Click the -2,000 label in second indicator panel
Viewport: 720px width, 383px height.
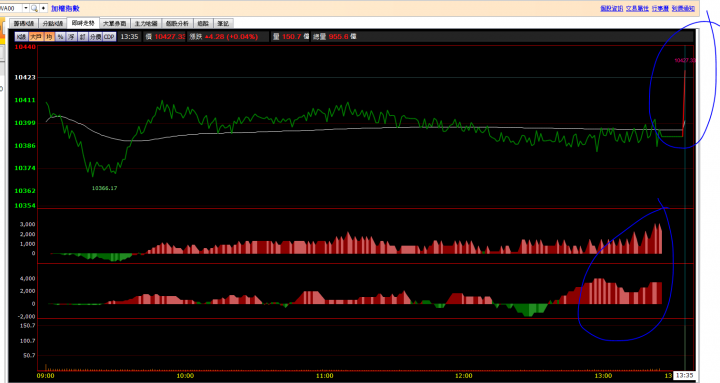pyautogui.click(x=26, y=316)
